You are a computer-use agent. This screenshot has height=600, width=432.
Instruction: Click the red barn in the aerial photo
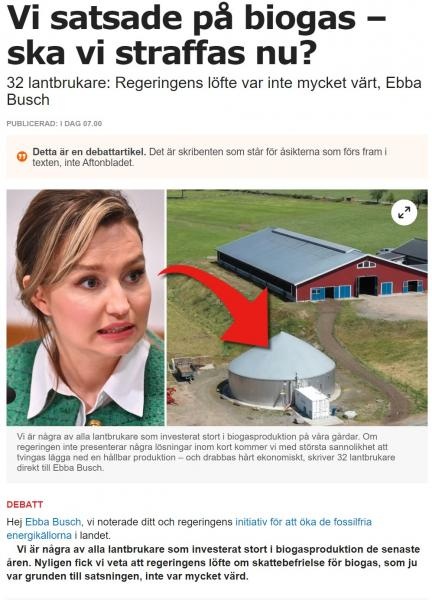click(323, 264)
